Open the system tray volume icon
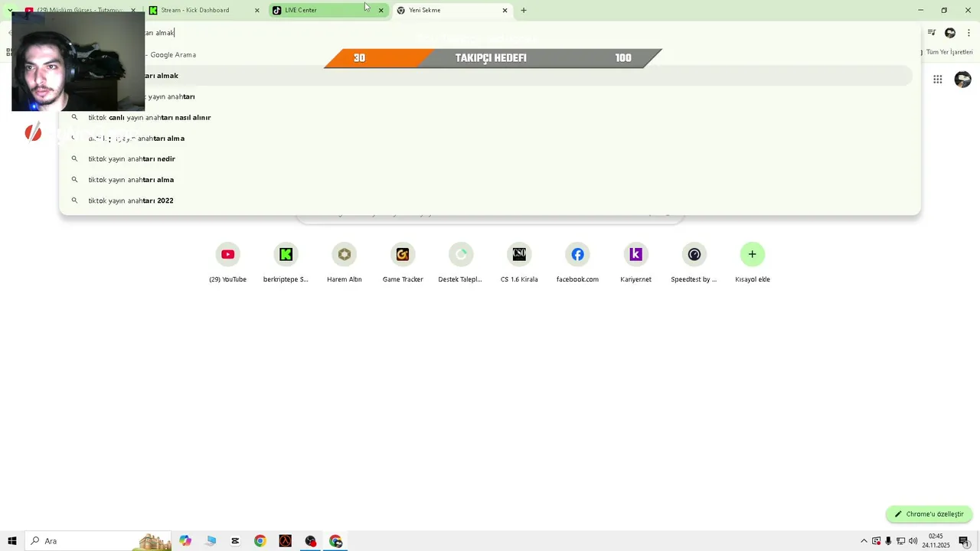 (x=913, y=541)
